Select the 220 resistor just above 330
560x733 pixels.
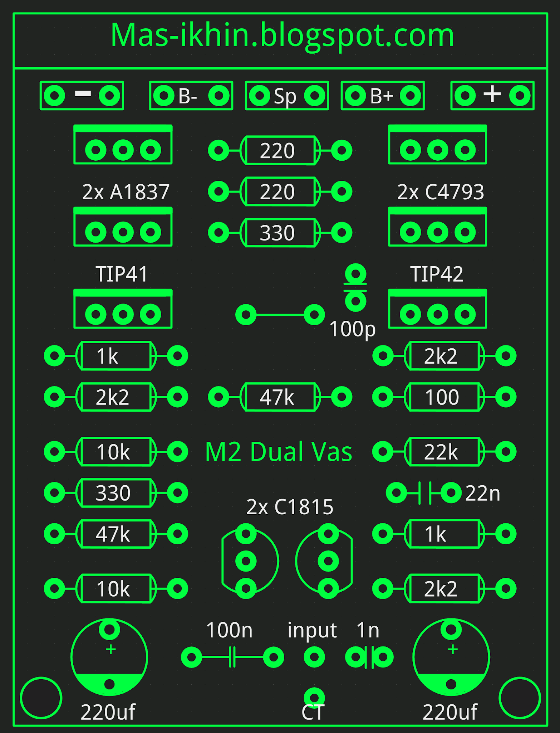(x=280, y=191)
